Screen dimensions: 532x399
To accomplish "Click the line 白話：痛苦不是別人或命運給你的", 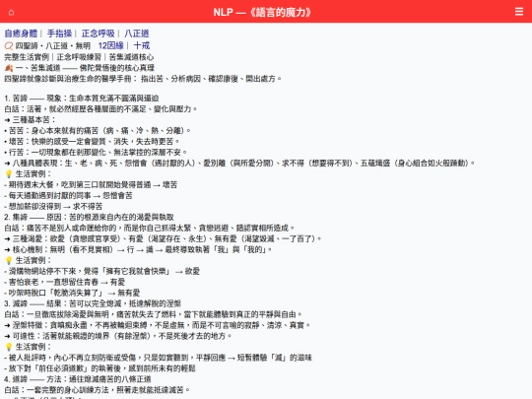I will point(150,228).
